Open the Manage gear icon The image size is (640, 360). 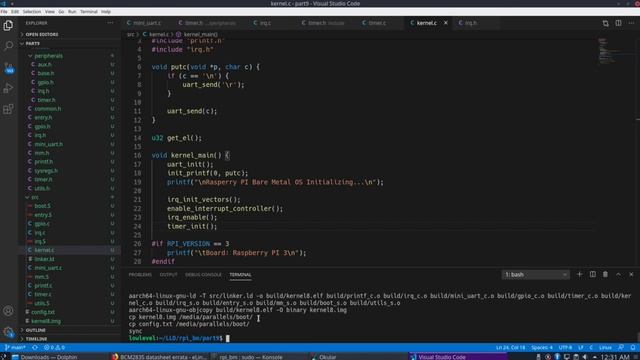tap(8, 332)
